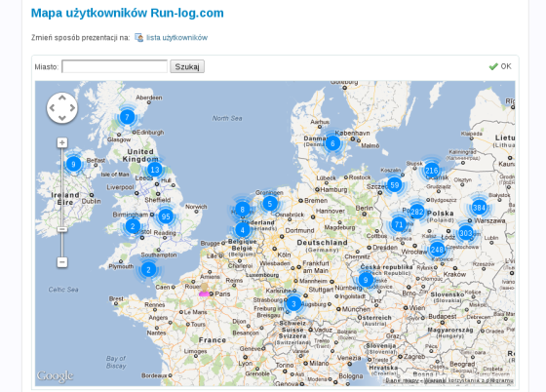Click the green OK checkmark icon
The image size is (546, 392).
493,66
